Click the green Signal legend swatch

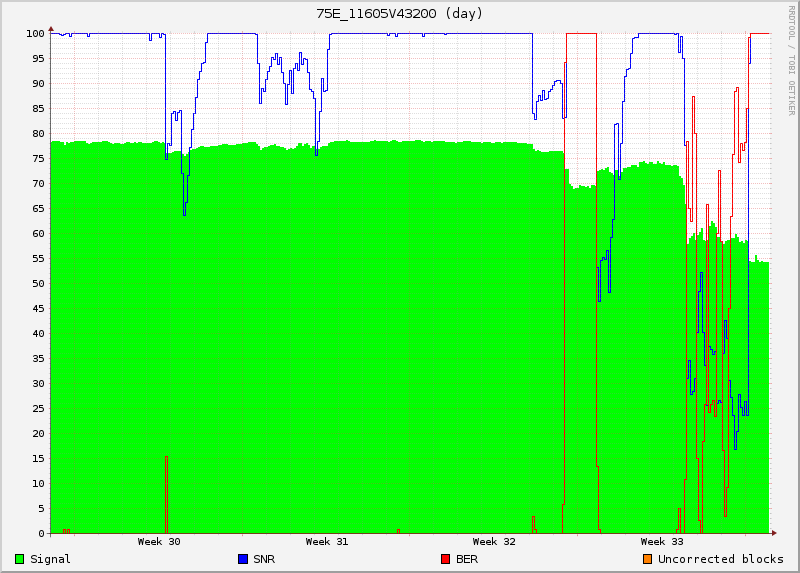19,559
